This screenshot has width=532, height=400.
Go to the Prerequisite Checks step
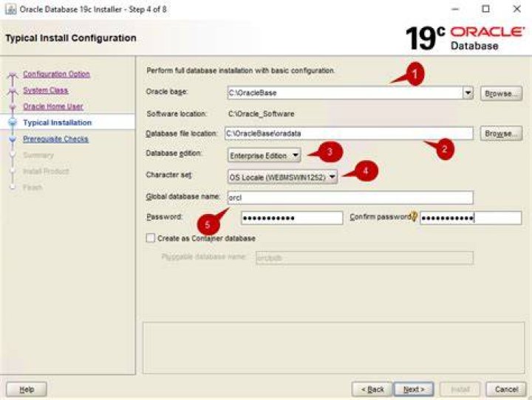tap(55, 139)
